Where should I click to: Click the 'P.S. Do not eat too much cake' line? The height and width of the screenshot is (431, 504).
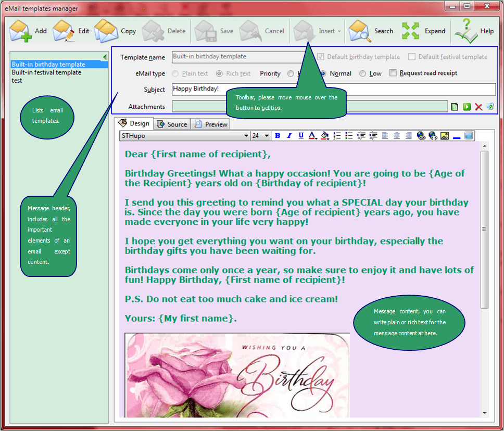point(231,299)
